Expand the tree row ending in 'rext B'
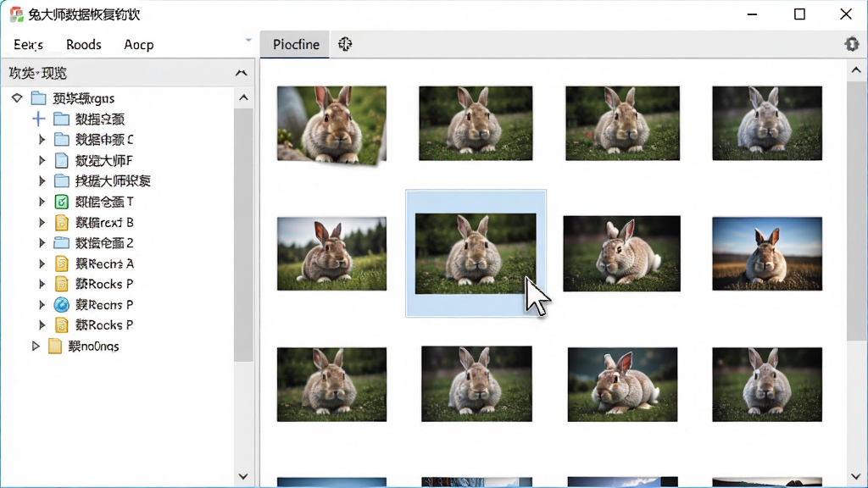 point(42,223)
